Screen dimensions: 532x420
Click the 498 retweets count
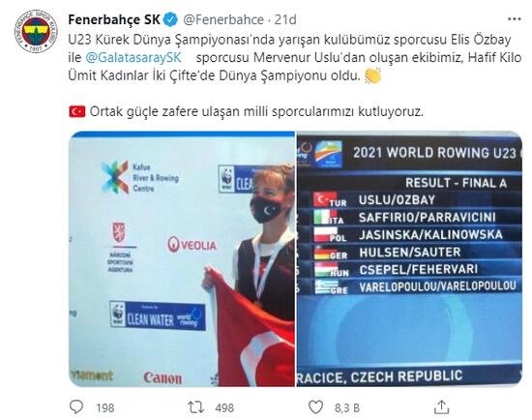point(224,407)
